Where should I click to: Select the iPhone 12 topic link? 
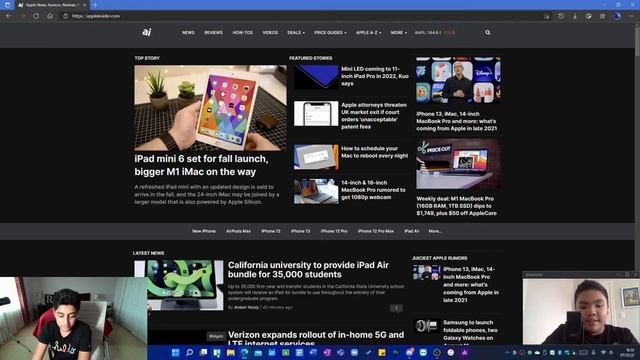271,231
